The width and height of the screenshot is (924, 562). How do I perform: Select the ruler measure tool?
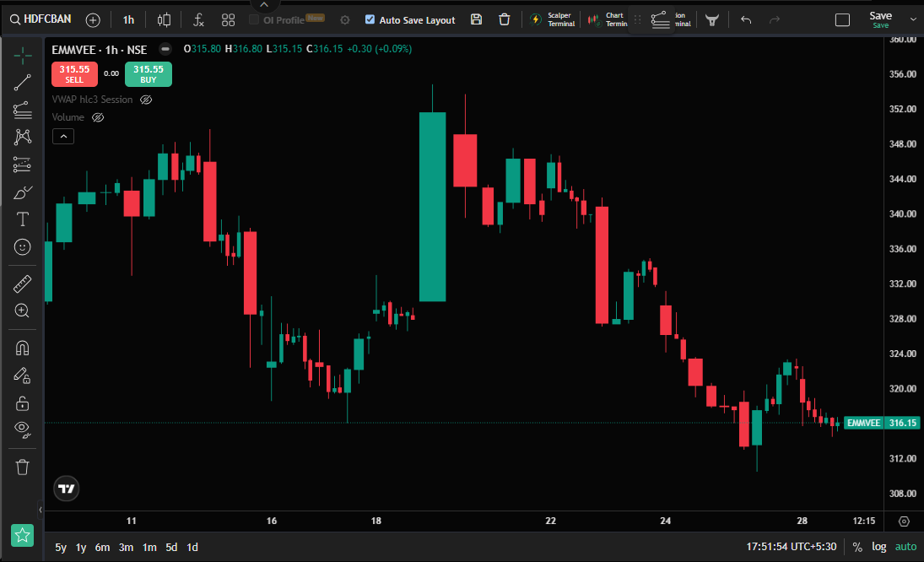(23, 284)
